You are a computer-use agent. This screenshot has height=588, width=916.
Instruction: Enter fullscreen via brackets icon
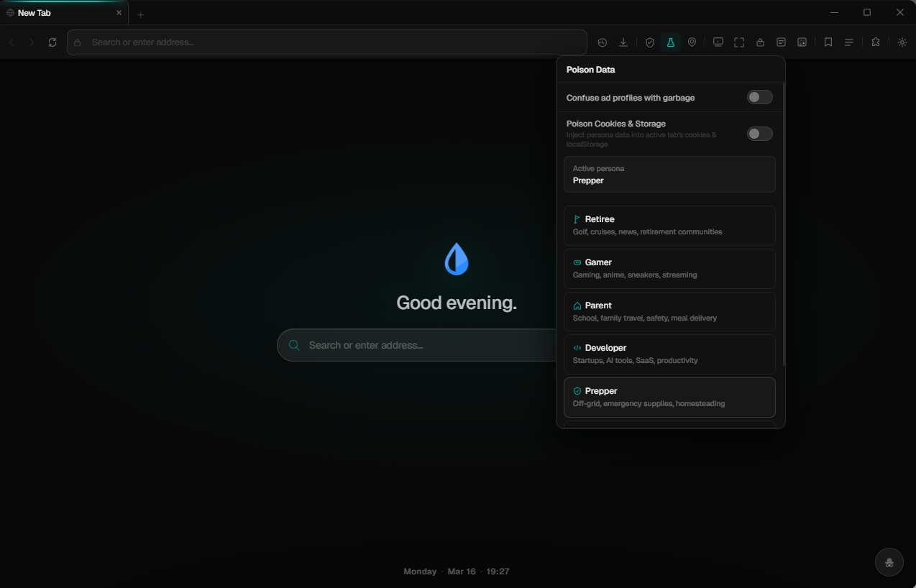point(738,42)
